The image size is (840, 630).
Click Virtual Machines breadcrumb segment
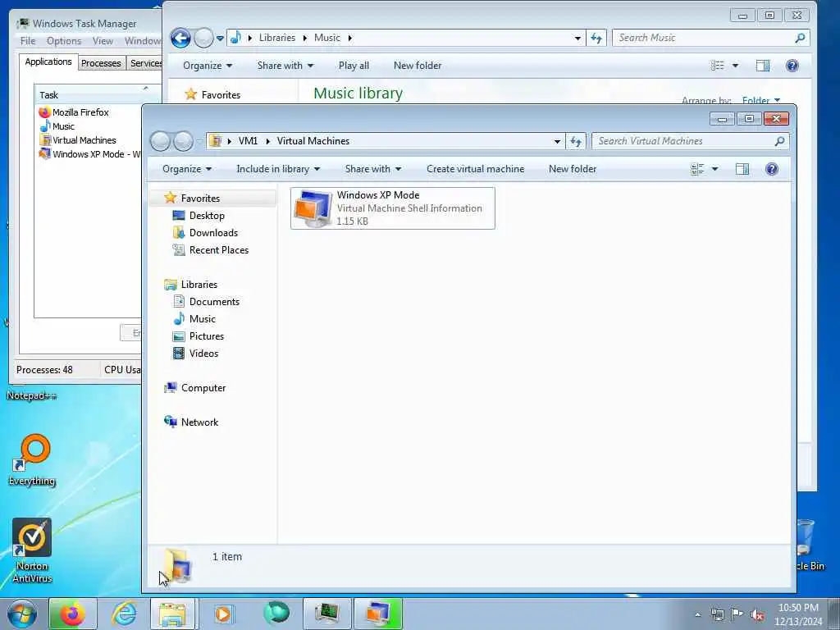(313, 141)
